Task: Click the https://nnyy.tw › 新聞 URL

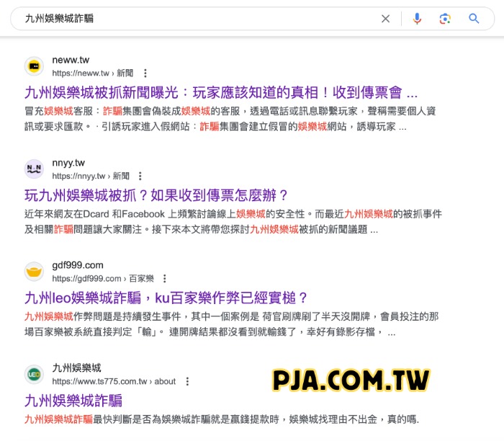Action: [x=91, y=176]
